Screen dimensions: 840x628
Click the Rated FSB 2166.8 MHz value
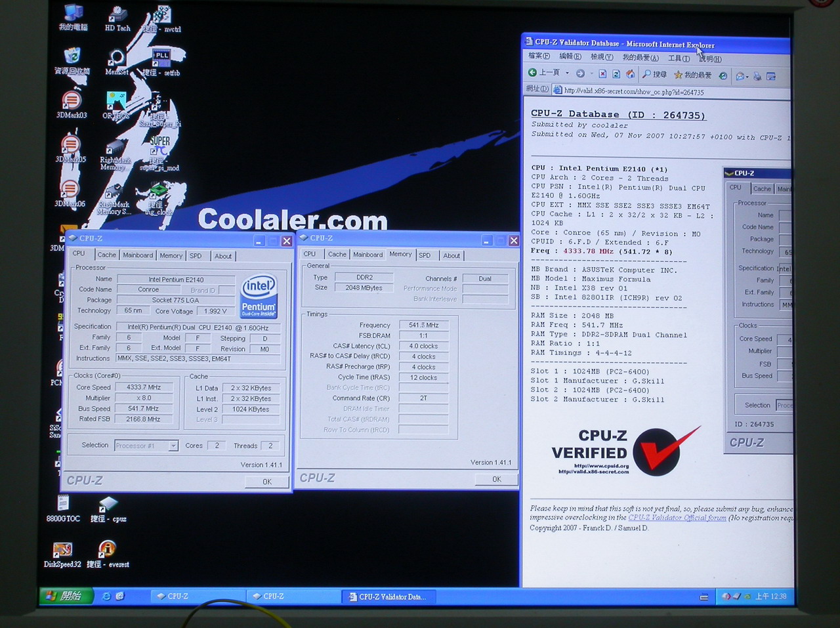144,419
